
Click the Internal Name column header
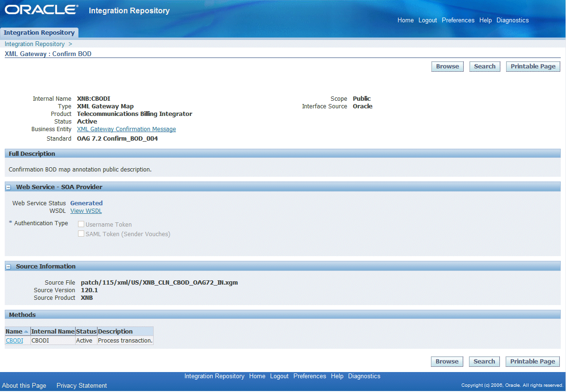coord(53,331)
